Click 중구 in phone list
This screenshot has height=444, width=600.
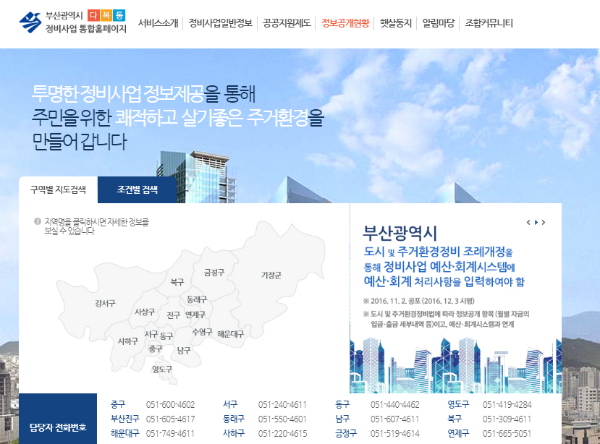117,405
